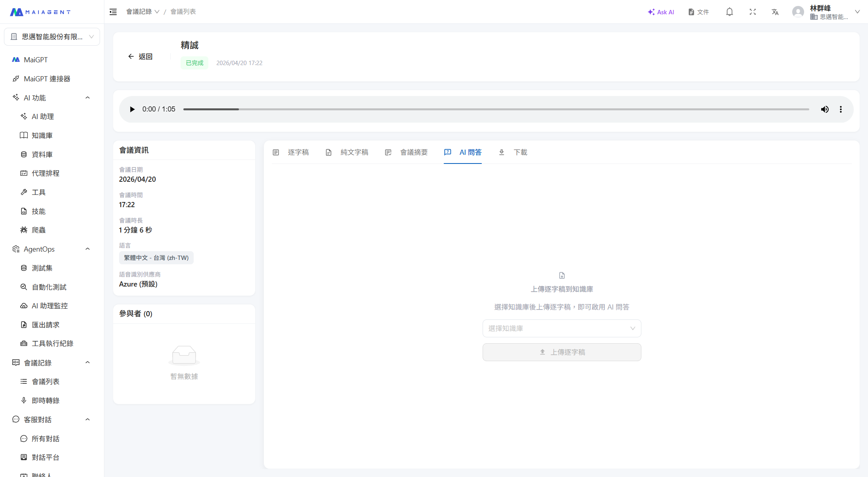Collapse the sidebar with menu icon

pos(113,12)
